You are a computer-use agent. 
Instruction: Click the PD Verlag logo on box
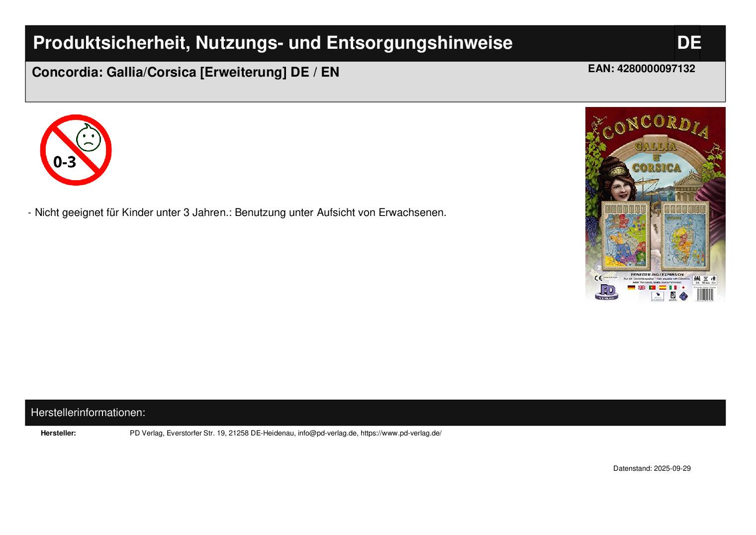(606, 292)
